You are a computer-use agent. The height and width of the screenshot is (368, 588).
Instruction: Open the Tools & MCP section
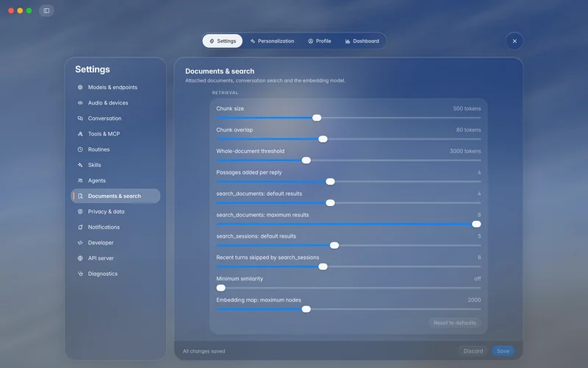coord(115,134)
